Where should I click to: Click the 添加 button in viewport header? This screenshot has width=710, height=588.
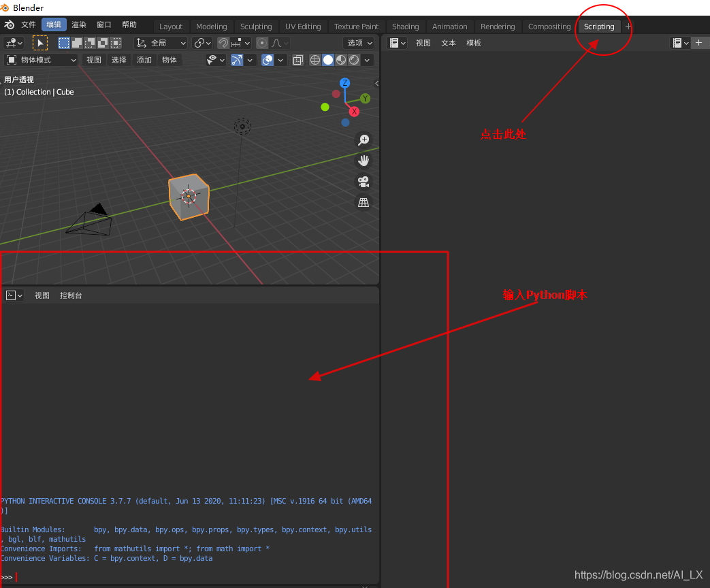(x=144, y=60)
